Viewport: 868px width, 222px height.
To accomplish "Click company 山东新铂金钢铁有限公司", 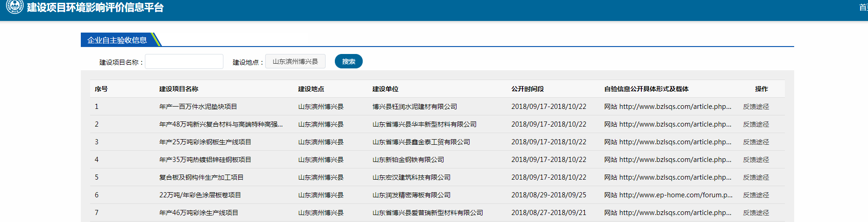I will pyautogui.click(x=408, y=160).
